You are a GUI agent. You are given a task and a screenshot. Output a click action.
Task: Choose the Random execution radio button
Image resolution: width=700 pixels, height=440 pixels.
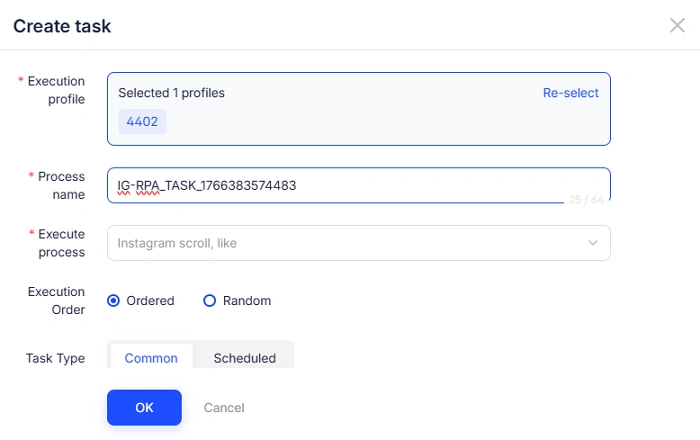pyautogui.click(x=210, y=300)
